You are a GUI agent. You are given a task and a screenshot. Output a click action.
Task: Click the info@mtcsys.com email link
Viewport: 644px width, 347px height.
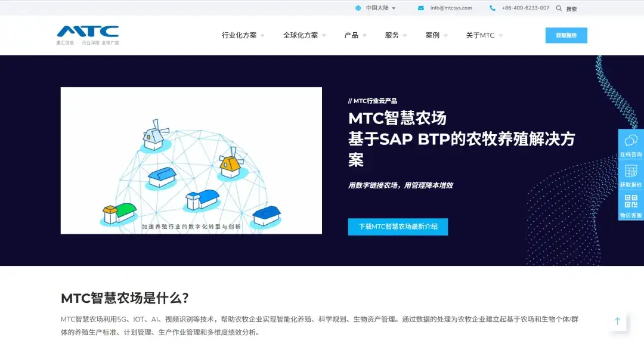coord(450,8)
